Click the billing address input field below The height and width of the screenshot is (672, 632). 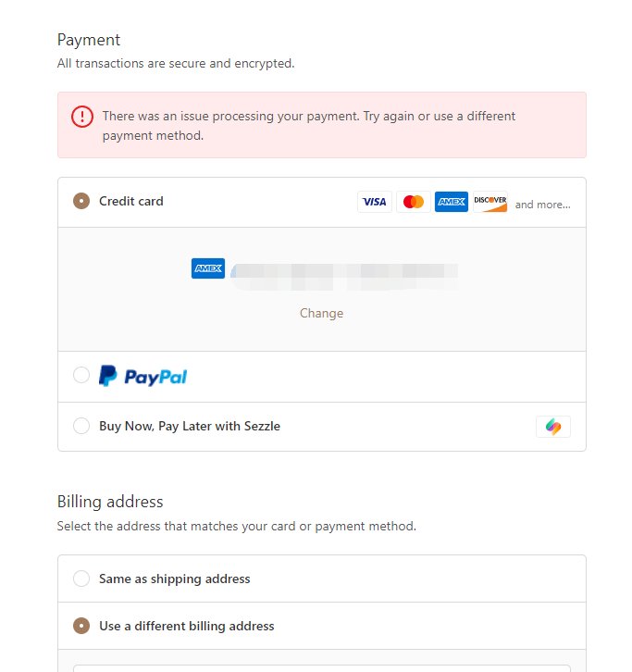321,667
